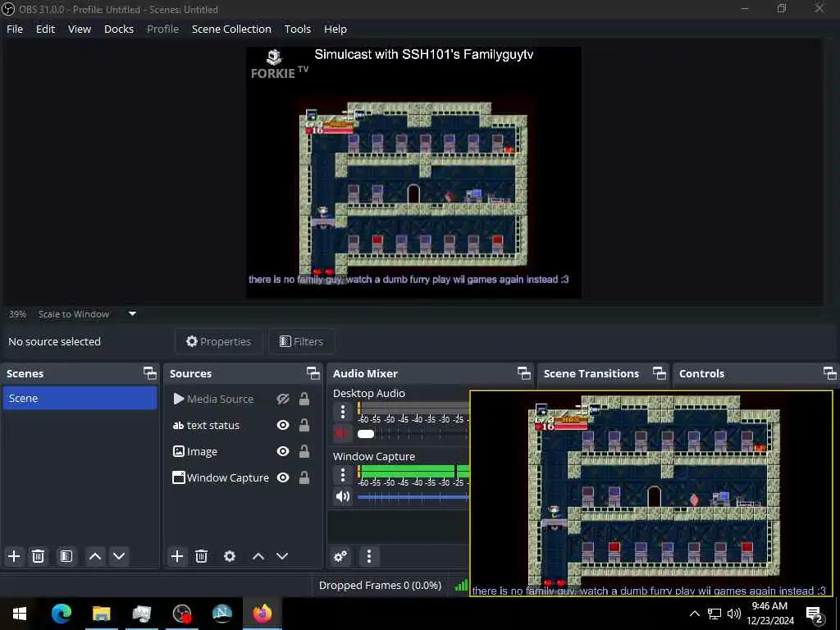Open the View menu
The height and width of the screenshot is (630, 840).
(x=80, y=29)
